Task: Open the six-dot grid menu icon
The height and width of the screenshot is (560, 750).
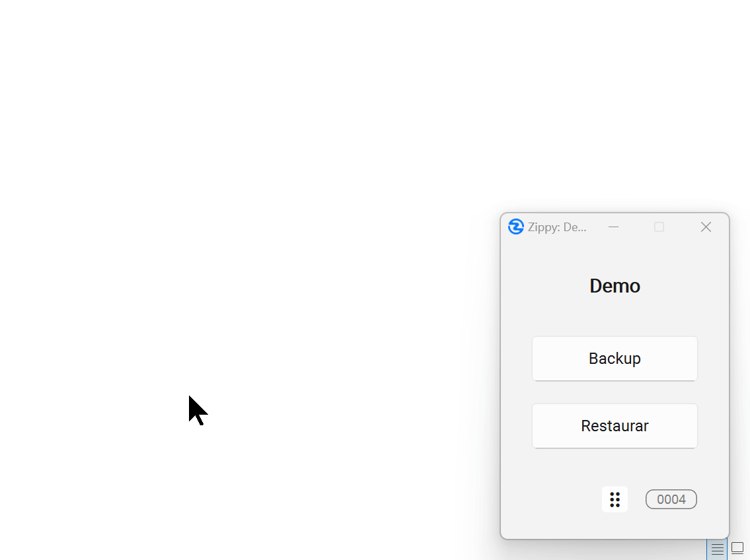Action: click(615, 499)
